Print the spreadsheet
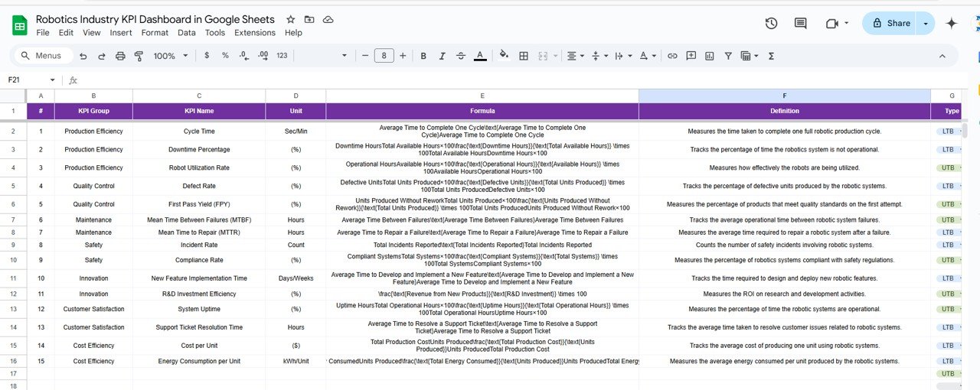 [x=120, y=56]
